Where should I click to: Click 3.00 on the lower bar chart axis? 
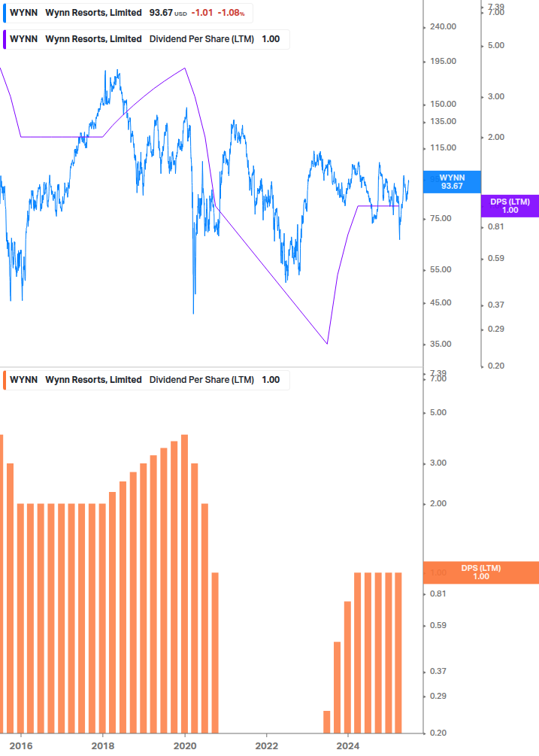pyautogui.click(x=438, y=463)
